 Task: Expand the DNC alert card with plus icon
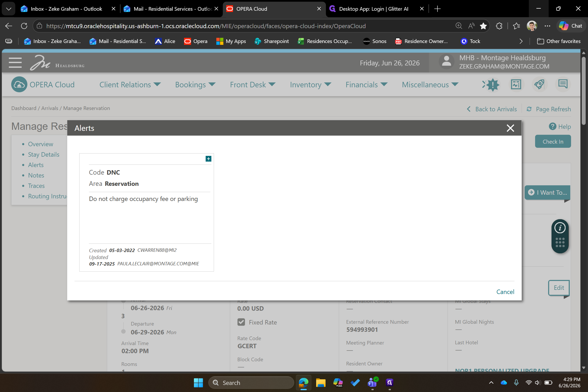[208, 159]
